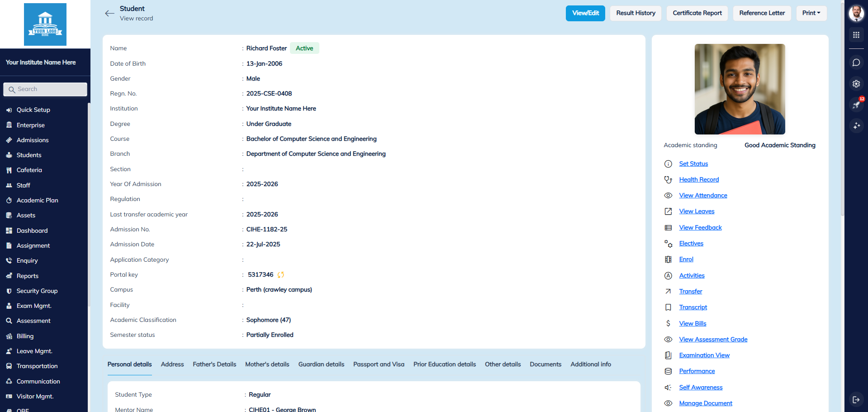Open the chat bubble icon
This screenshot has height=412, width=868.
[856, 62]
